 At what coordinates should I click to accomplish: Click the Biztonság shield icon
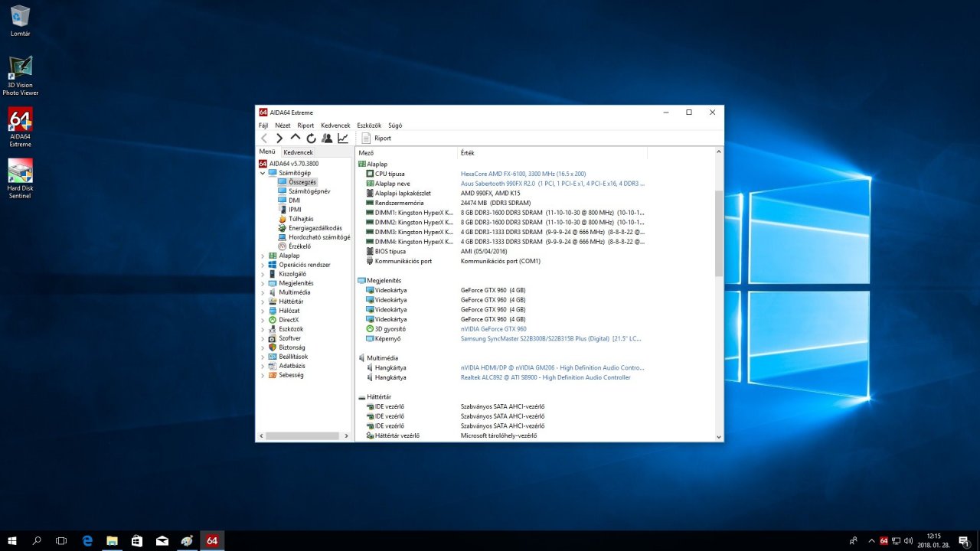click(273, 347)
